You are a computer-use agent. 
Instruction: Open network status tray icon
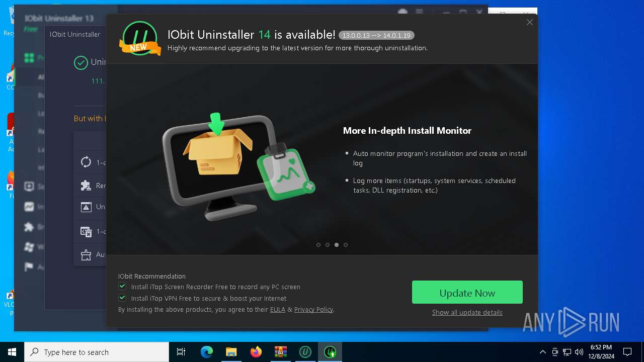tap(567, 352)
